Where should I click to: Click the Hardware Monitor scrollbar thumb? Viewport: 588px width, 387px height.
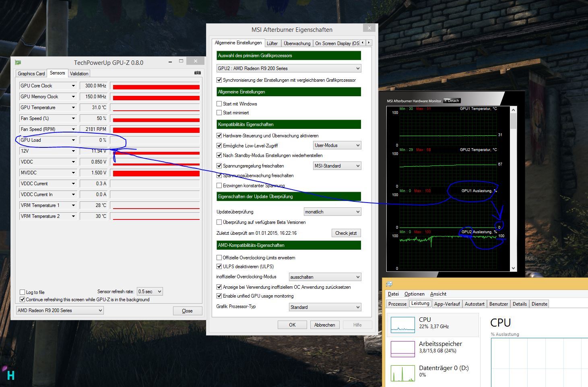point(513,121)
